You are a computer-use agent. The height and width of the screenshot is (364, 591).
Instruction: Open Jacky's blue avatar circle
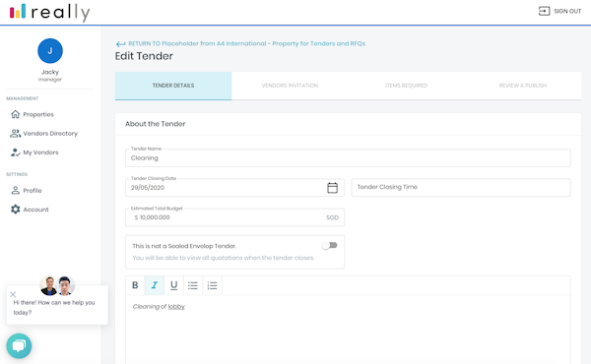point(50,51)
